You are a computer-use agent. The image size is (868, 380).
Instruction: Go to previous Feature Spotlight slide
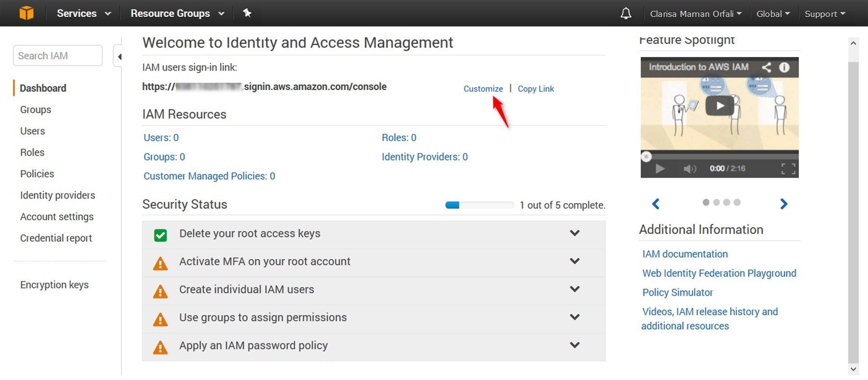click(656, 204)
